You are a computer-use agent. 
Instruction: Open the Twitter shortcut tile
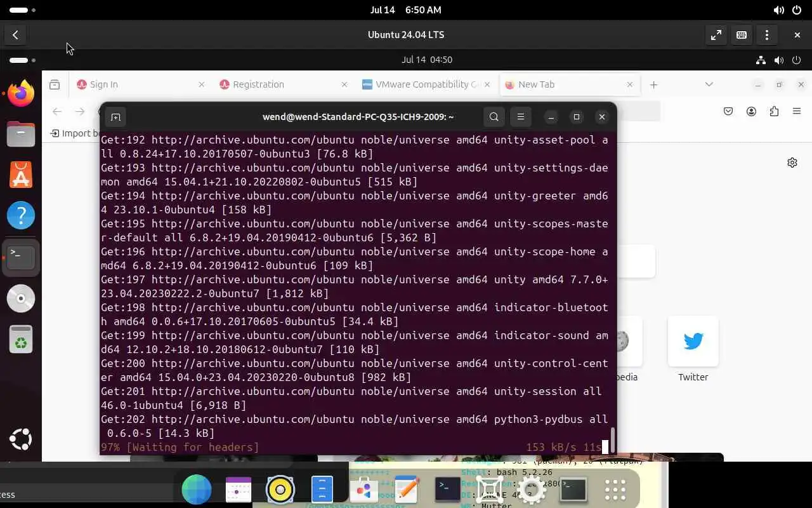coord(693,341)
